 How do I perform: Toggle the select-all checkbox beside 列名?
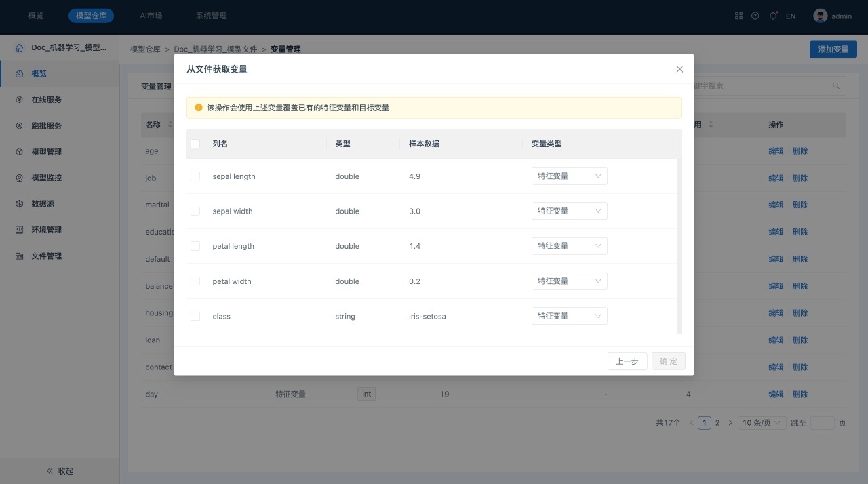click(195, 144)
